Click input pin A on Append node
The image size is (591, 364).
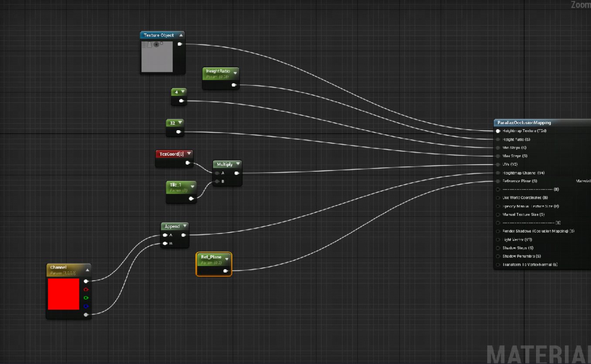(x=165, y=235)
